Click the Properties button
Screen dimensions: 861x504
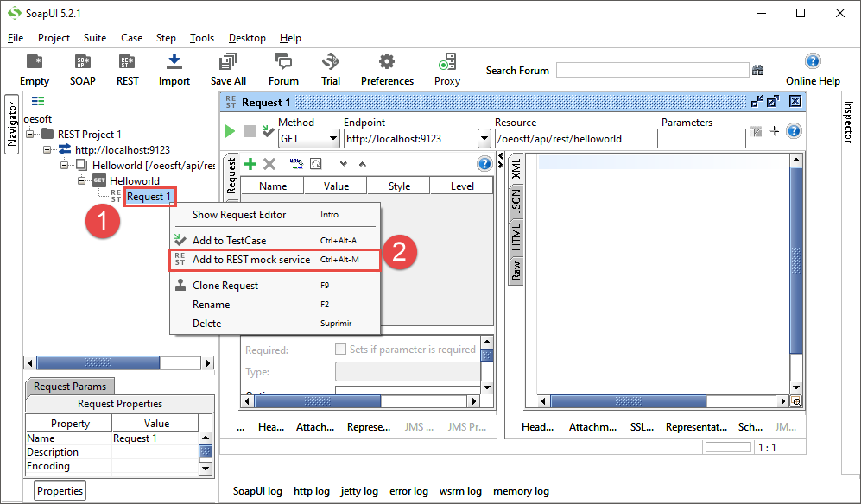60,491
